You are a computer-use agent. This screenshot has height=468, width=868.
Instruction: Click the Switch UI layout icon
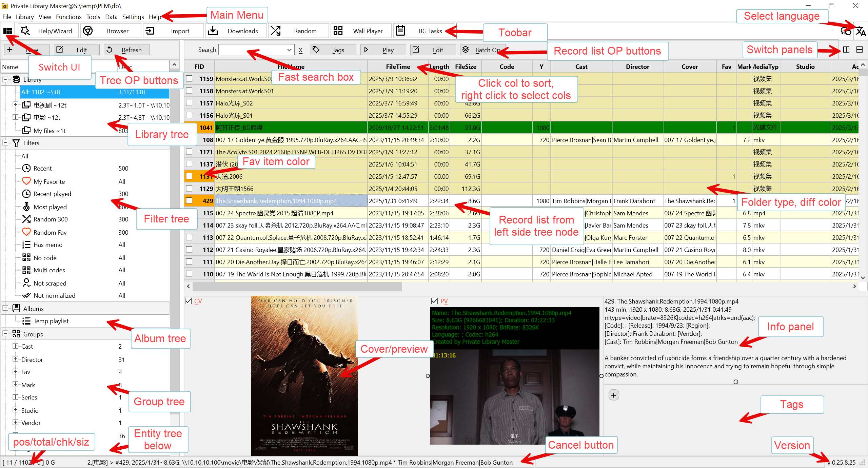click(7, 31)
